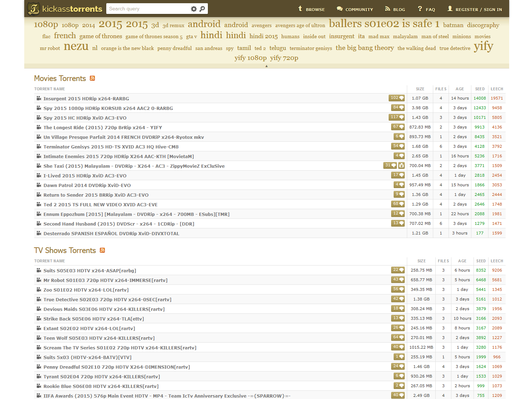Open advanced search settings gear icon
Screen dimensions: 532x399
point(194,9)
